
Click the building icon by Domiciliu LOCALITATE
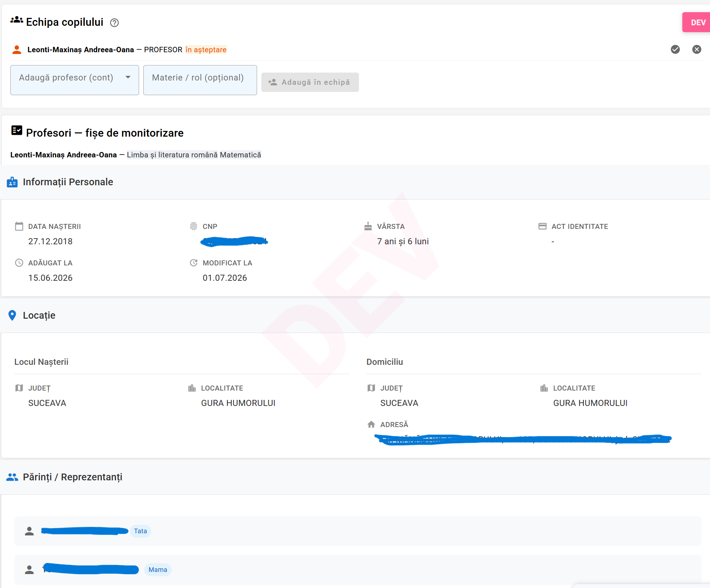[x=544, y=388]
